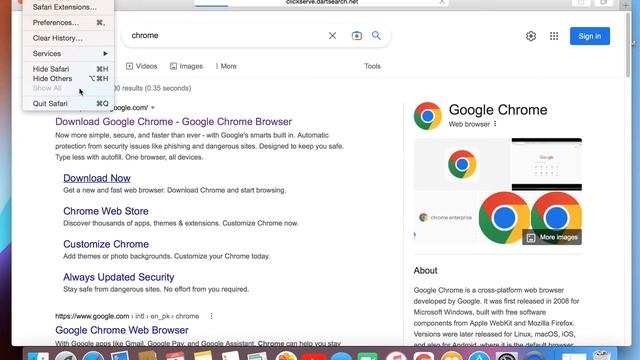Open the Google apps grid icon
The height and width of the screenshot is (360, 640).
pyautogui.click(x=553, y=36)
